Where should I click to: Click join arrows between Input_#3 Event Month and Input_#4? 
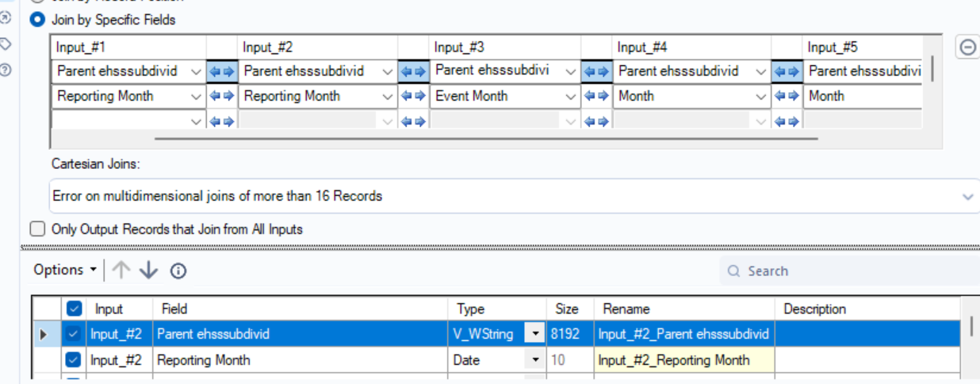click(596, 97)
